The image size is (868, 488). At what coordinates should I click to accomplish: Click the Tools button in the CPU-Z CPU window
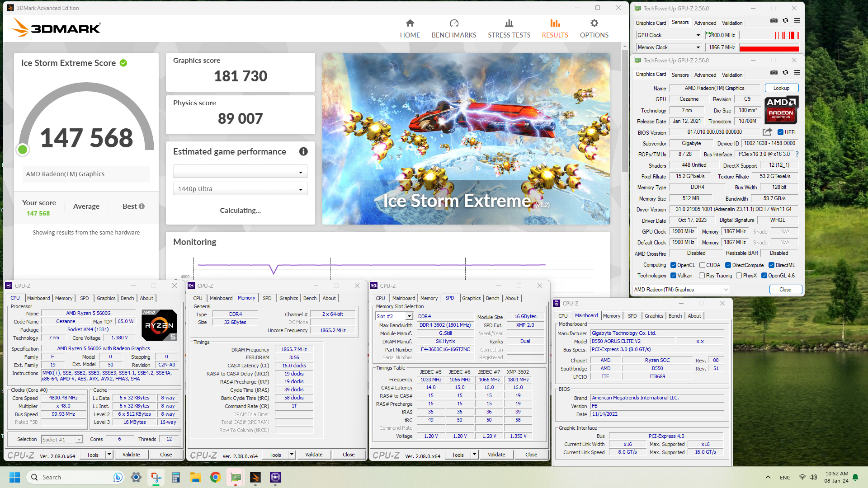93,455
